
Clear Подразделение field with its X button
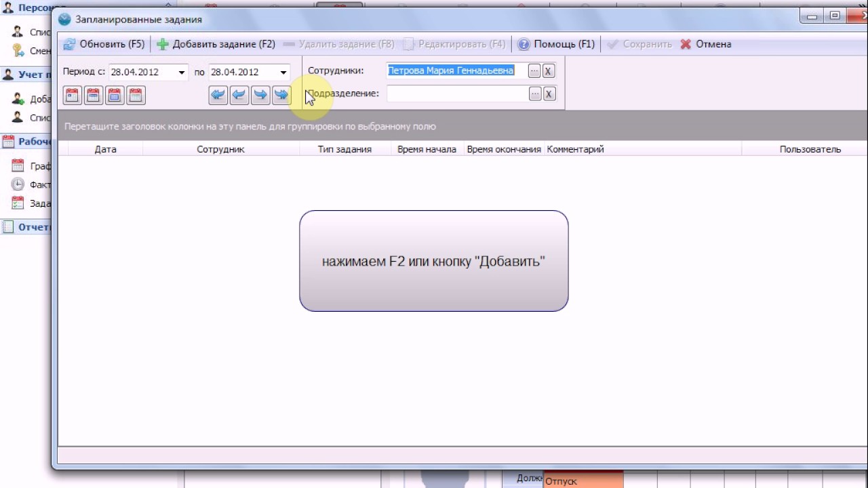point(549,94)
